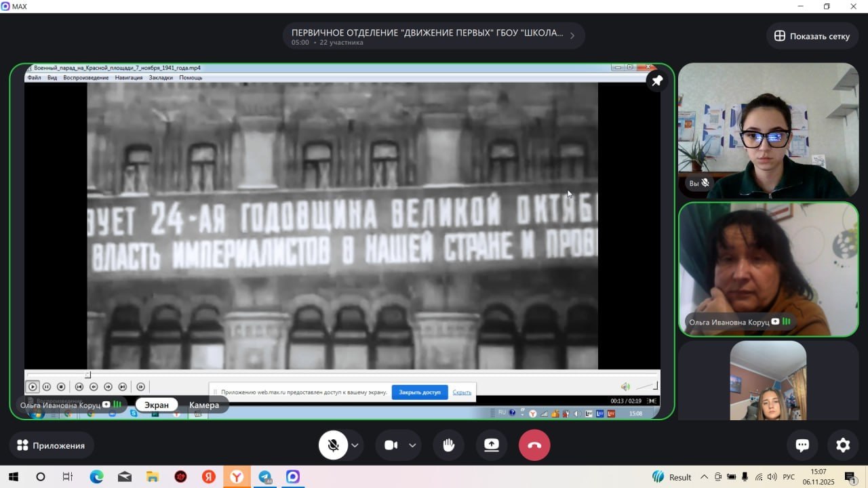
Task: Open Telegram from the Windows taskbar
Action: [x=265, y=477]
